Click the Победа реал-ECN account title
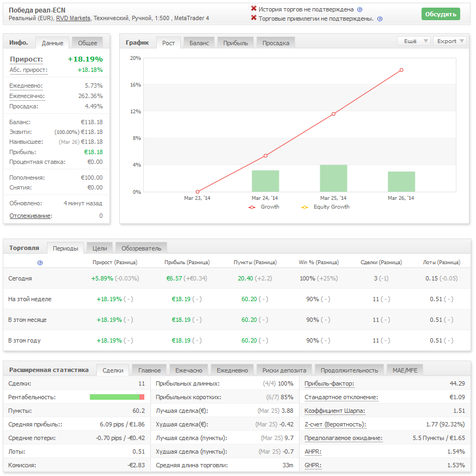 click(37, 10)
